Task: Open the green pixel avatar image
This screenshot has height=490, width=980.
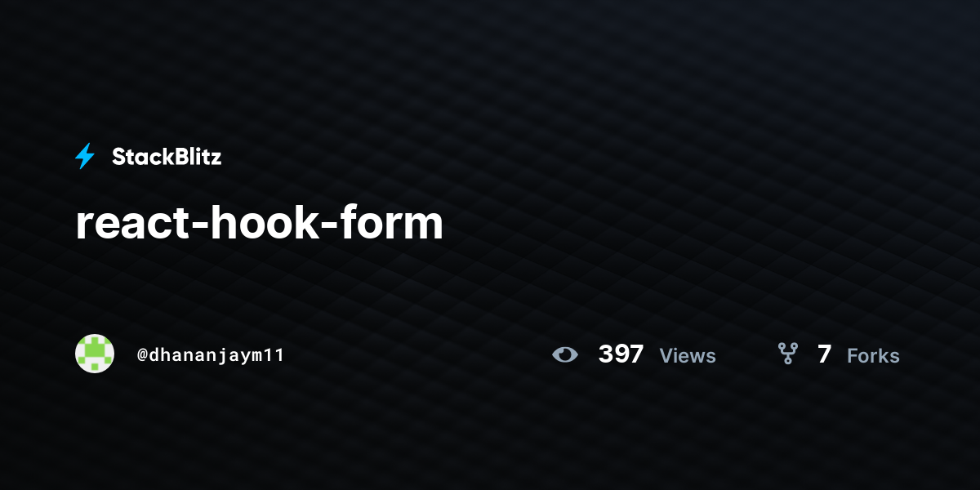Action: pos(95,354)
